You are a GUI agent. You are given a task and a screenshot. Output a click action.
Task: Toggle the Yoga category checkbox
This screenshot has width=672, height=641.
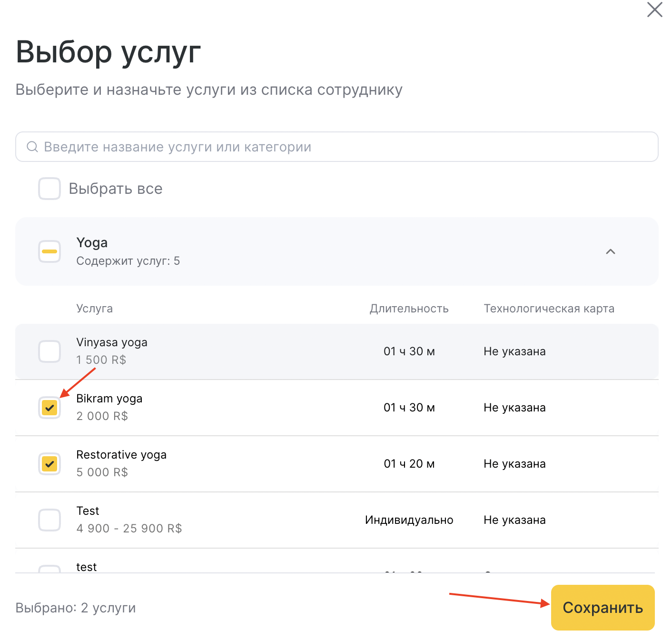coord(49,251)
